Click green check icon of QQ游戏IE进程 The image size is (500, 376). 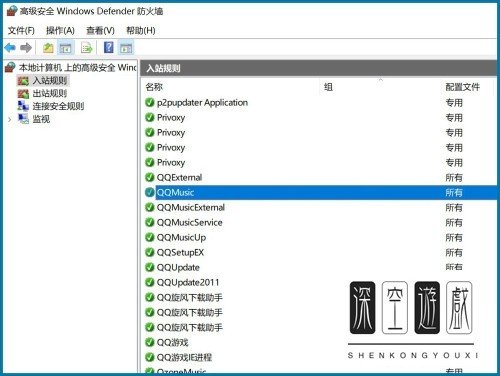150,357
